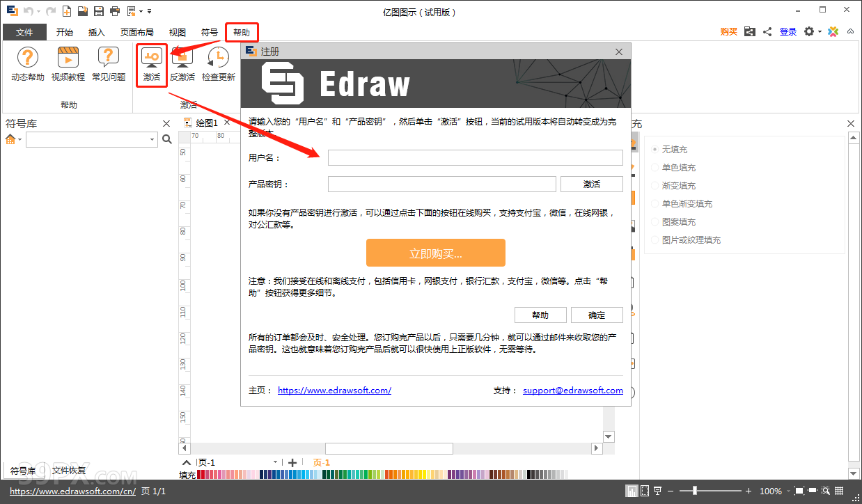
Task: Click the Undo icon in the quick access toolbar
Action: click(x=28, y=11)
